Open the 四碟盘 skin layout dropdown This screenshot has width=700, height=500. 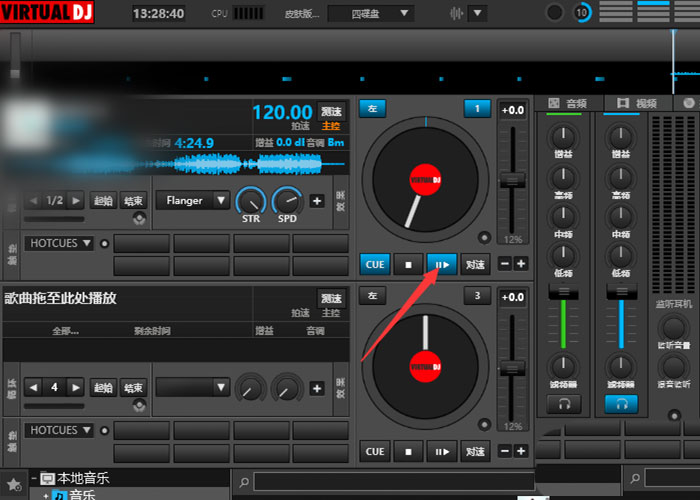pos(371,13)
